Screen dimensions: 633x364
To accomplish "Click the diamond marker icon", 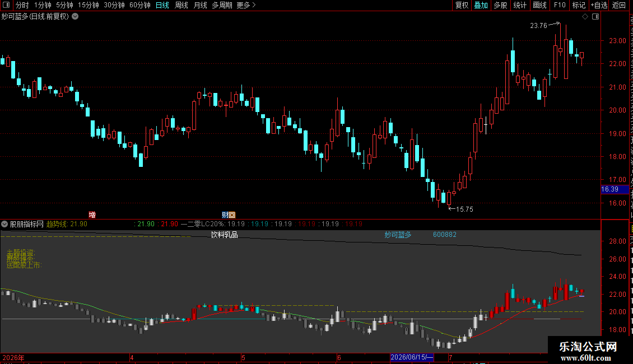I will (x=585, y=17).
